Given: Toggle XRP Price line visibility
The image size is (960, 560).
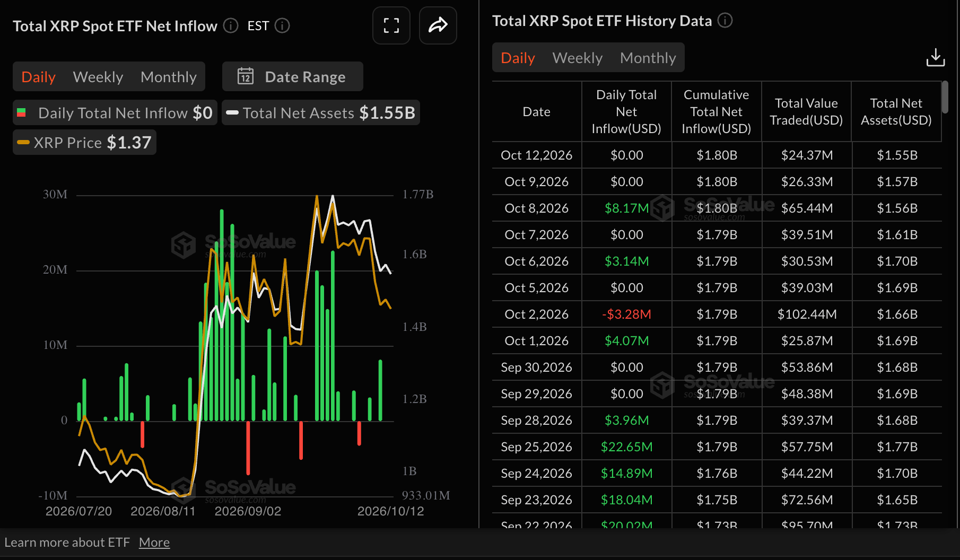Looking at the screenshot, I should [84, 142].
